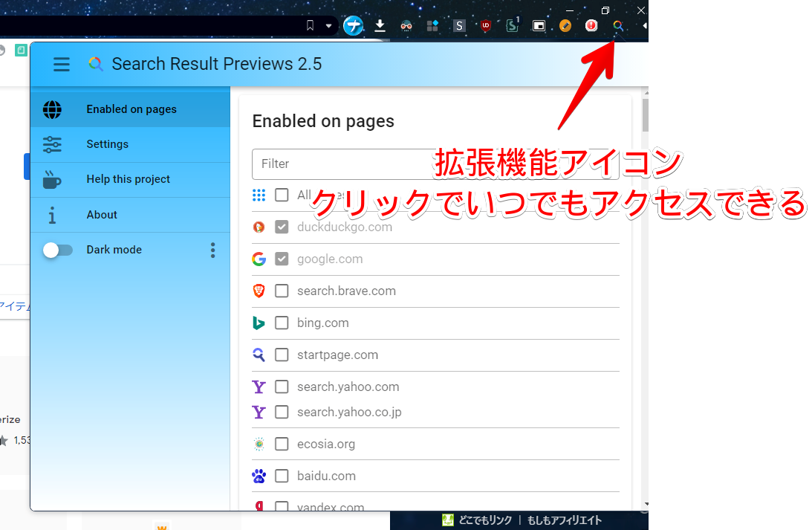Click the Startpage magnifier favicon
Screen dimensions: 812x530
[259, 355]
